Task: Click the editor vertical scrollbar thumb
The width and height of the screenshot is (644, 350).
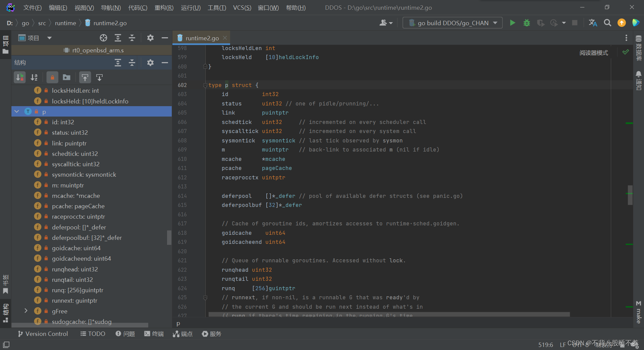Action: [630, 195]
